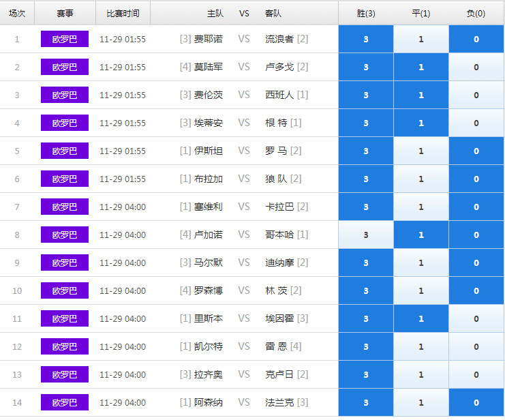Click the 欧罗巴 badge in match 8 row
The height and width of the screenshot is (420, 505).
click(x=65, y=235)
